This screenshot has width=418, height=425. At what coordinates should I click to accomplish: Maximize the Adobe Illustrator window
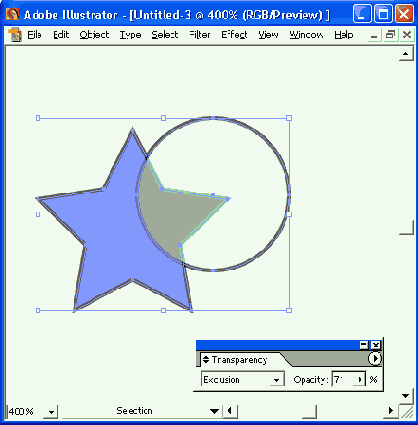[383, 14]
